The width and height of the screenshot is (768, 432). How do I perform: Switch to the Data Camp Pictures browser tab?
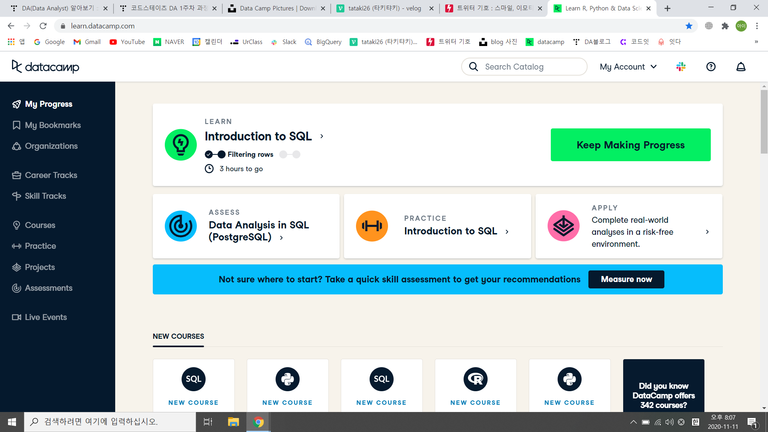pyautogui.click(x=277, y=8)
